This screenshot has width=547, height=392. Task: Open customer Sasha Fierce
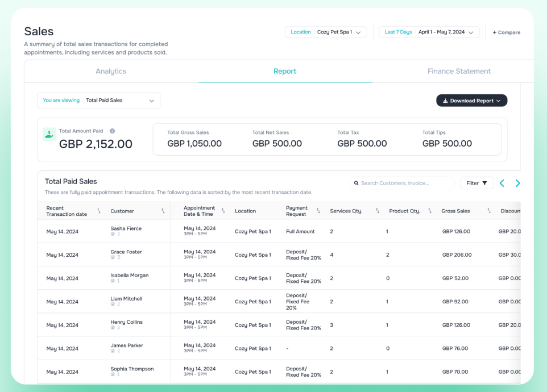tap(126, 228)
